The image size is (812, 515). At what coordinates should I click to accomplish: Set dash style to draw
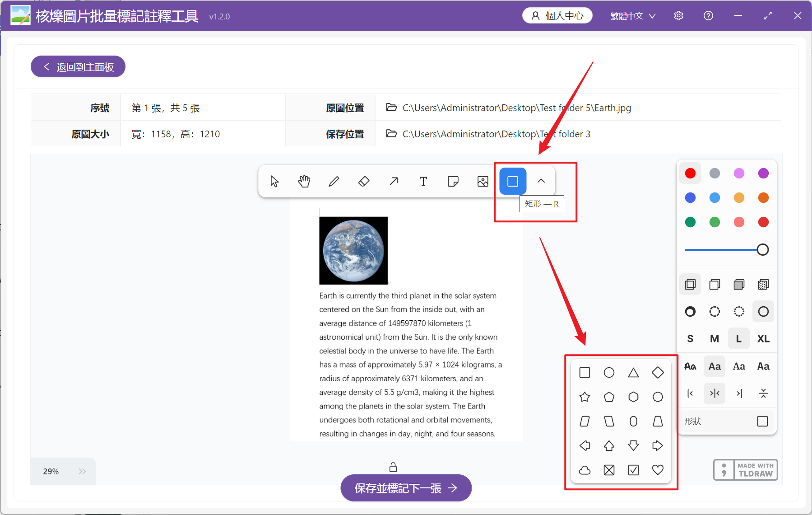click(690, 311)
